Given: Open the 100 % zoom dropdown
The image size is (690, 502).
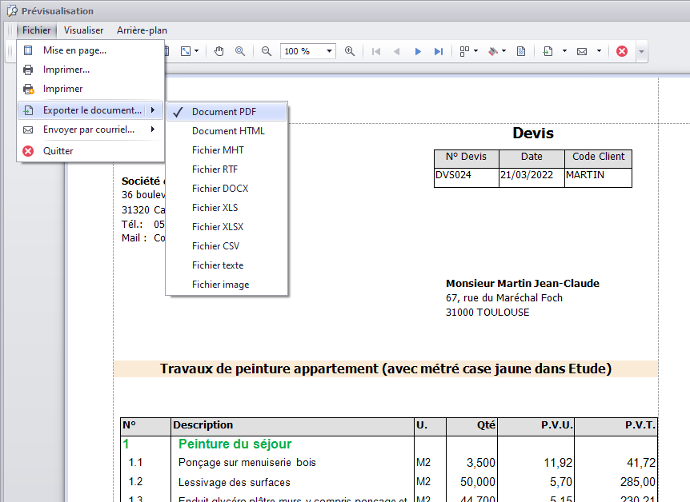Looking at the screenshot, I should pos(329,51).
